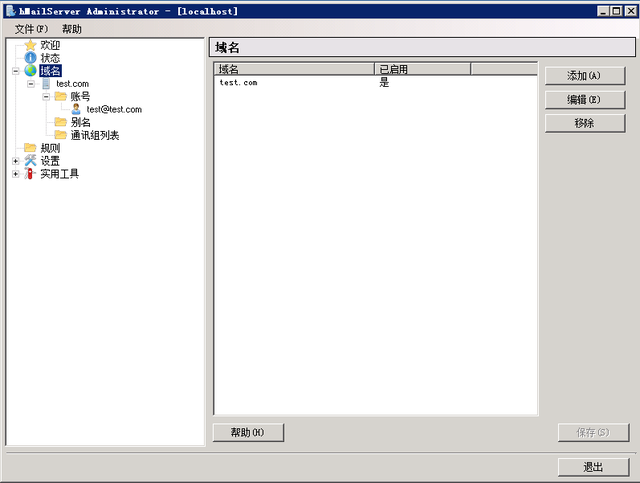
Task: Click the 添加(A) button
Action: (x=584, y=76)
